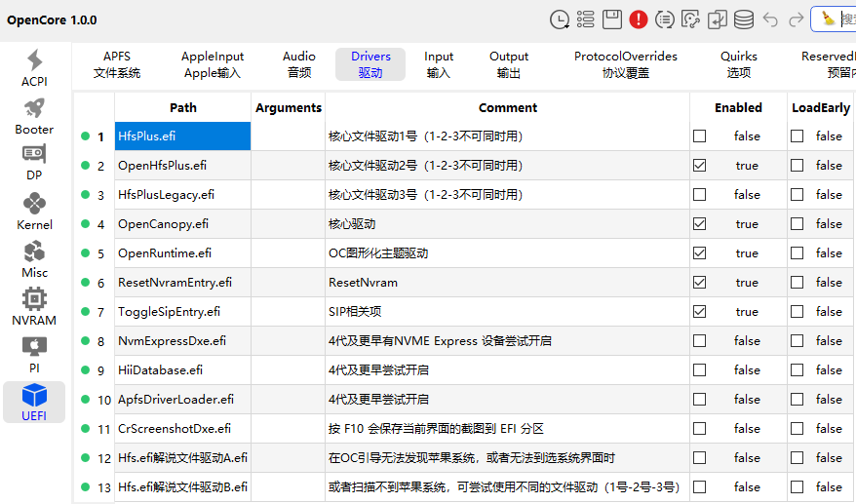This screenshot has width=856, height=504.
Task: Switch to the Audio tab
Action: 299,64
